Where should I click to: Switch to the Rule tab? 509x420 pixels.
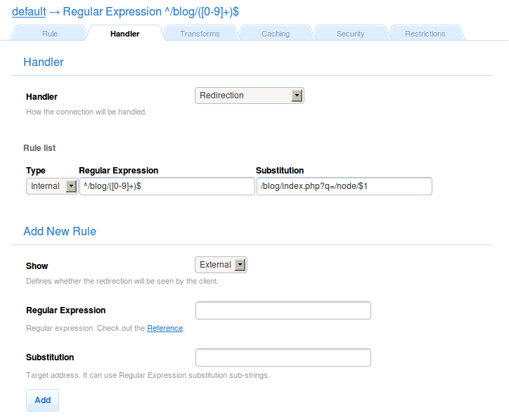(50, 34)
